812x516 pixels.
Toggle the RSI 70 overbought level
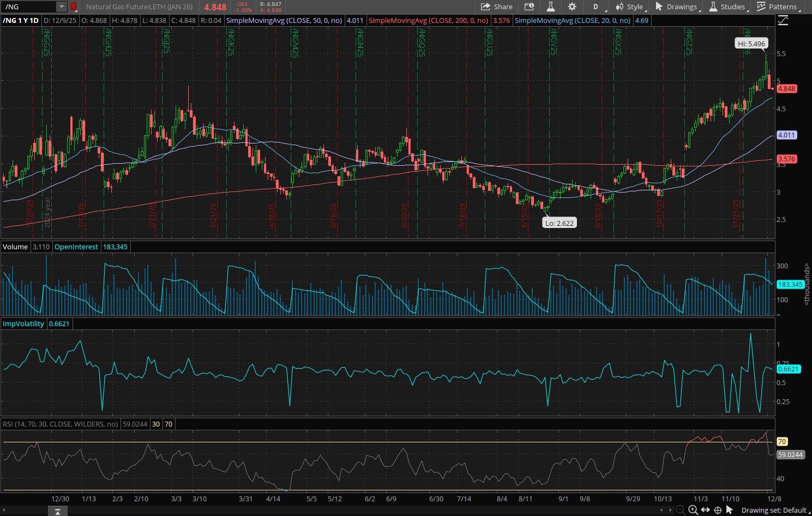pyautogui.click(x=169, y=424)
